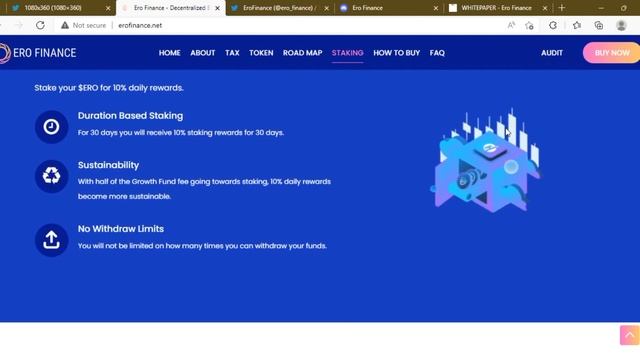Click 'With half of the Growth Fund' text
This screenshot has height=360, width=640.
point(204,189)
